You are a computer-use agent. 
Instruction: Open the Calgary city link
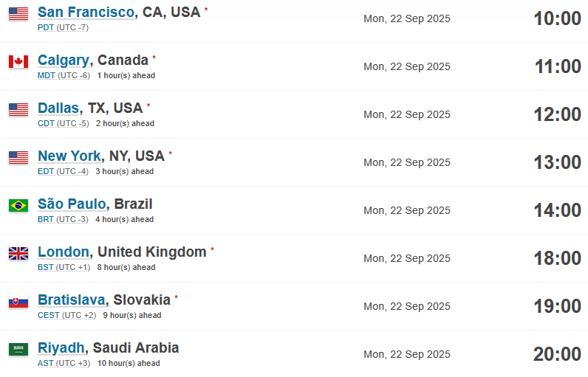pyautogui.click(x=64, y=60)
